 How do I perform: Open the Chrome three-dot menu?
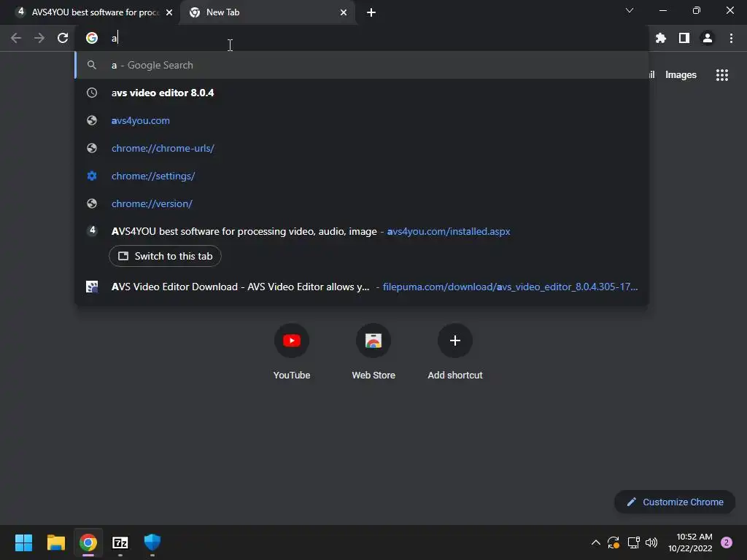(731, 38)
